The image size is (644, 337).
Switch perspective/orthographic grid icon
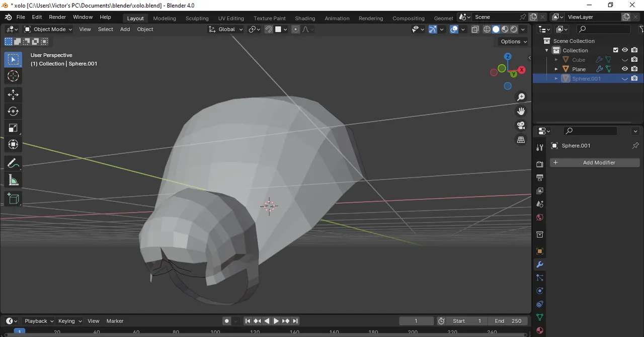tap(521, 140)
